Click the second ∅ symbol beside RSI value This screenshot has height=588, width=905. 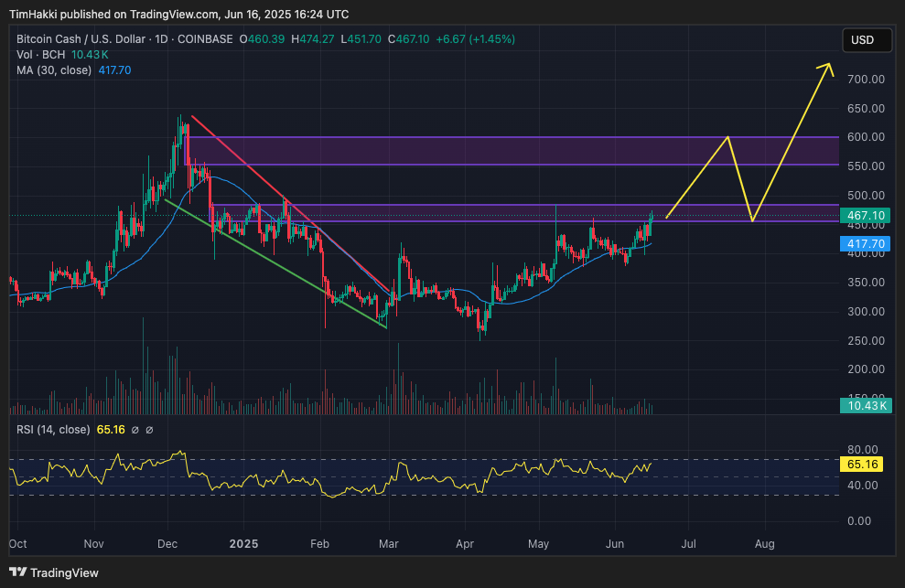point(149,430)
